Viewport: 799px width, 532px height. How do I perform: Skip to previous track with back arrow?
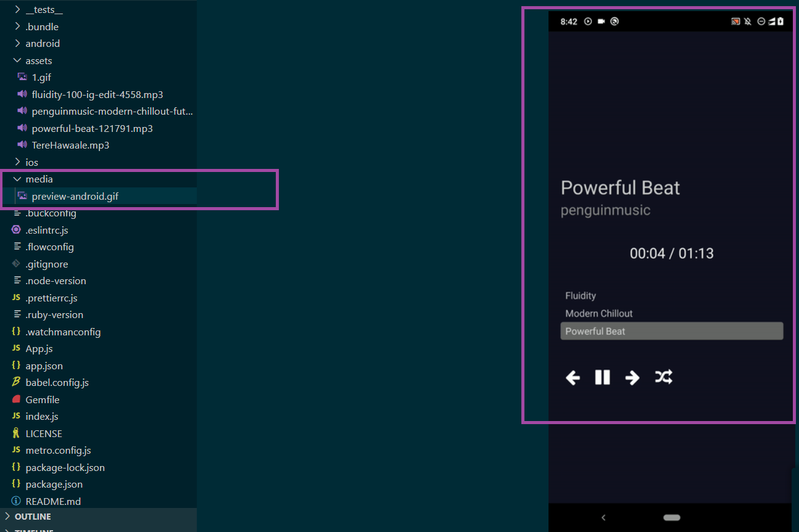573,377
